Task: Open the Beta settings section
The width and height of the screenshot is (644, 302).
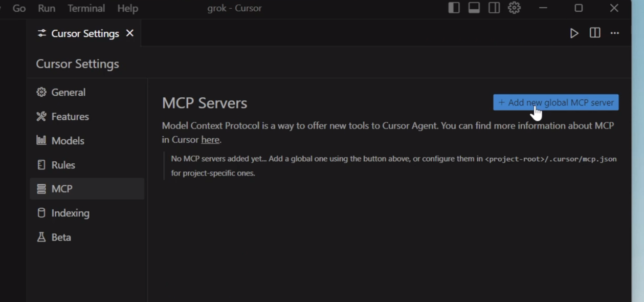Action: (x=87, y=237)
